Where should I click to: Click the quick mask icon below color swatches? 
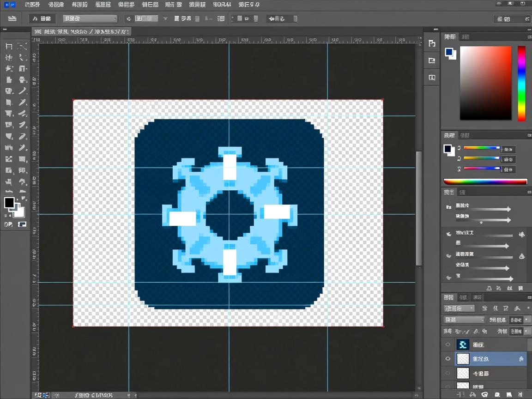22,224
